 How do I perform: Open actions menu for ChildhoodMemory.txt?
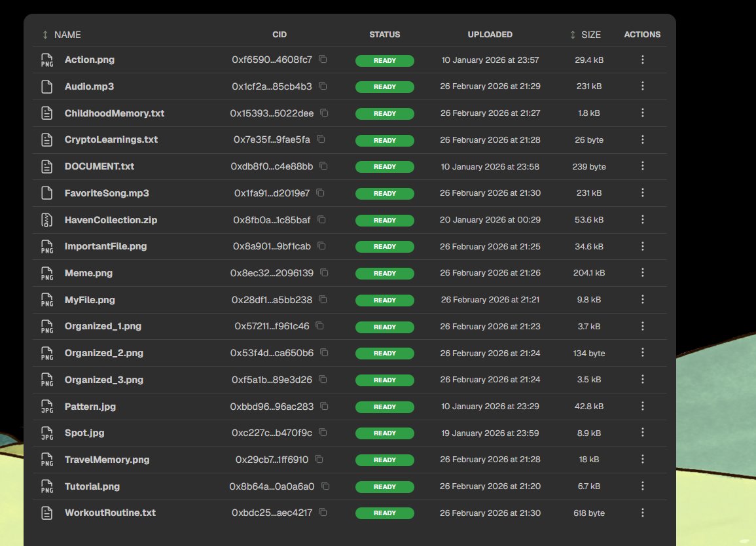[x=642, y=113]
